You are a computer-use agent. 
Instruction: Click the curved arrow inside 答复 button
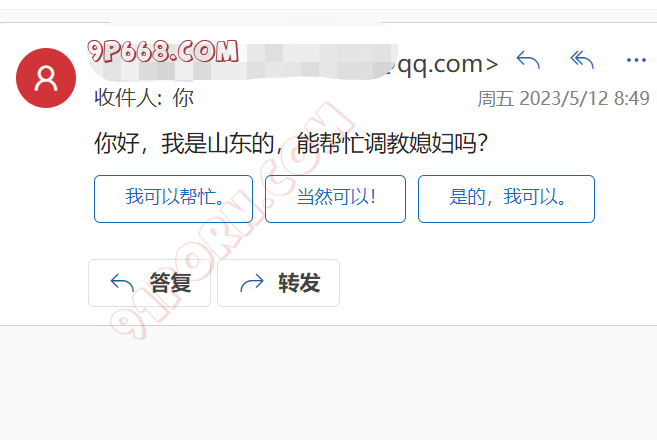[122, 283]
